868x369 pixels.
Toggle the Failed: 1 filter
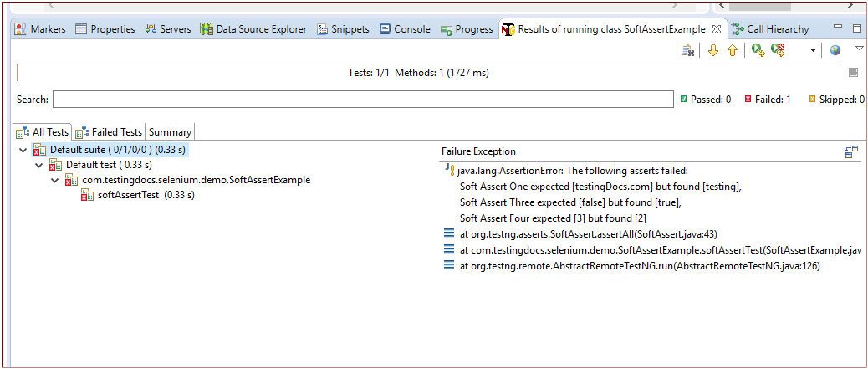click(768, 100)
